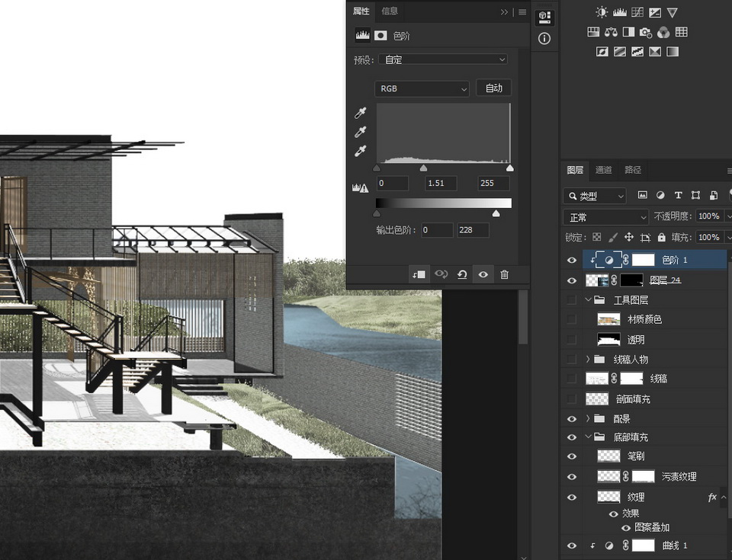Click the midtone gamma input slider handle
This screenshot has width=732, height=560.
pyautogui.click(x=423, y=168)
